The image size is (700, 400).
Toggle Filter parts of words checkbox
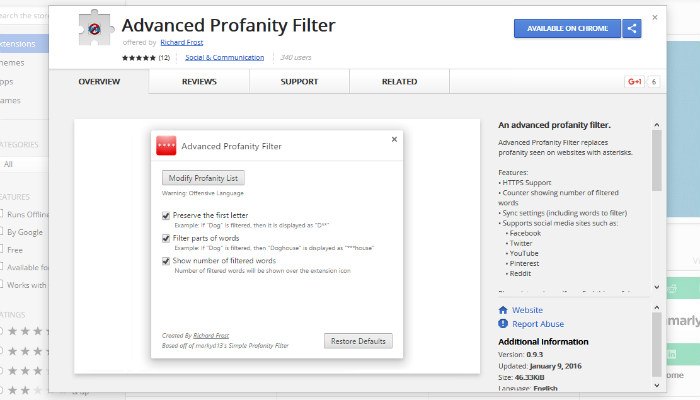point(166,238)
